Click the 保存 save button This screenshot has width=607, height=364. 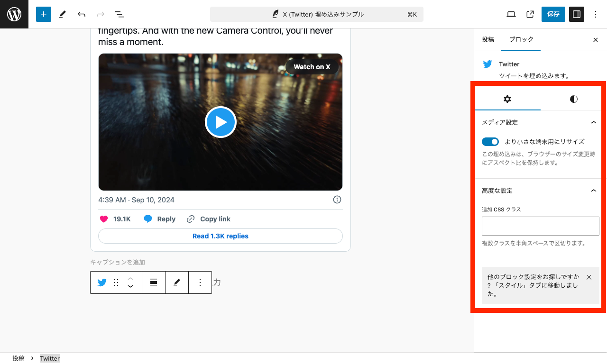553,14
